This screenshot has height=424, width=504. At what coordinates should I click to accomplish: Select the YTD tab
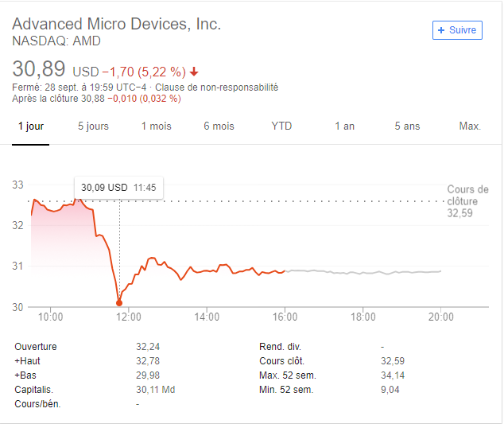(x=281, y=126)
